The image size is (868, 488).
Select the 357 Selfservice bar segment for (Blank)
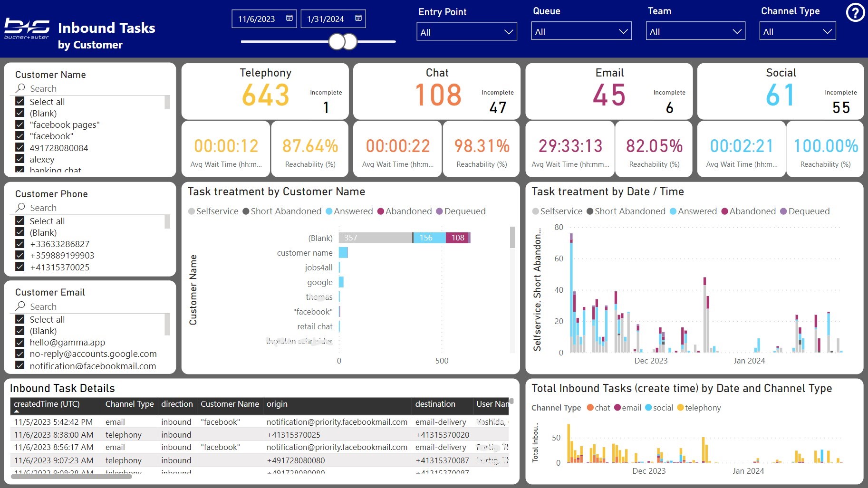pyautogui.click(x=376, y=238)
